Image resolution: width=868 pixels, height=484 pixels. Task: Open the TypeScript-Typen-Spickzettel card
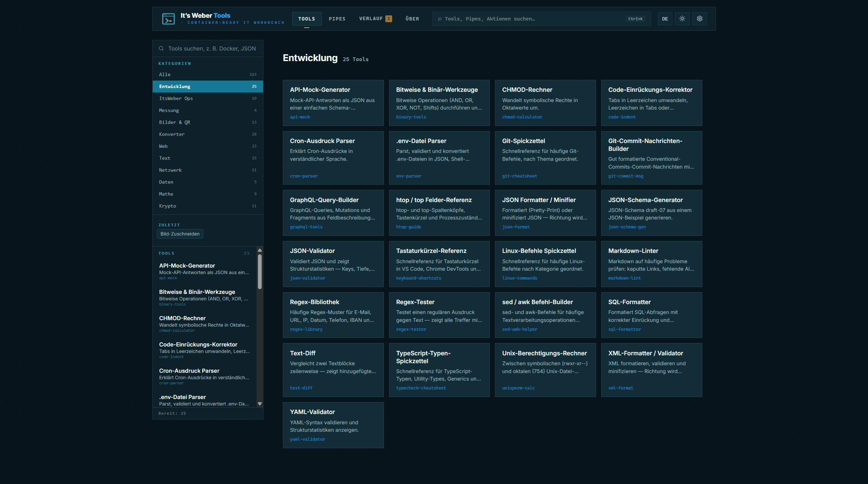click(x=439, y=370)
